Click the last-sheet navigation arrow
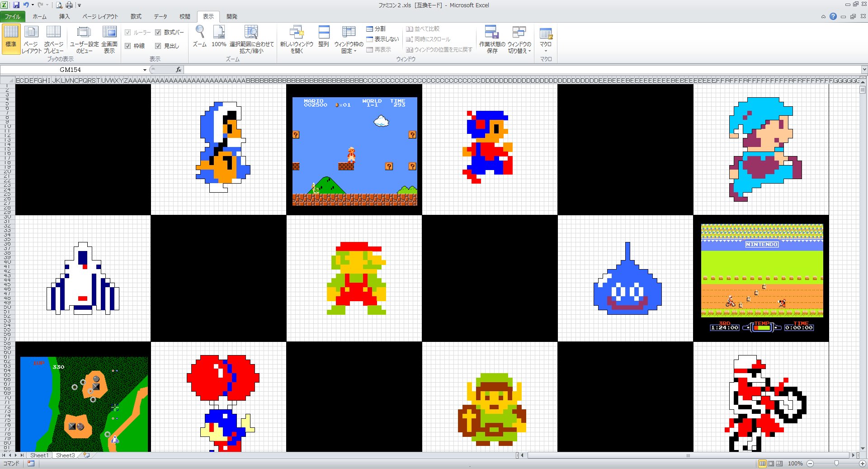The height and width of the screenshot is (469, 868). tap(22, 455)
